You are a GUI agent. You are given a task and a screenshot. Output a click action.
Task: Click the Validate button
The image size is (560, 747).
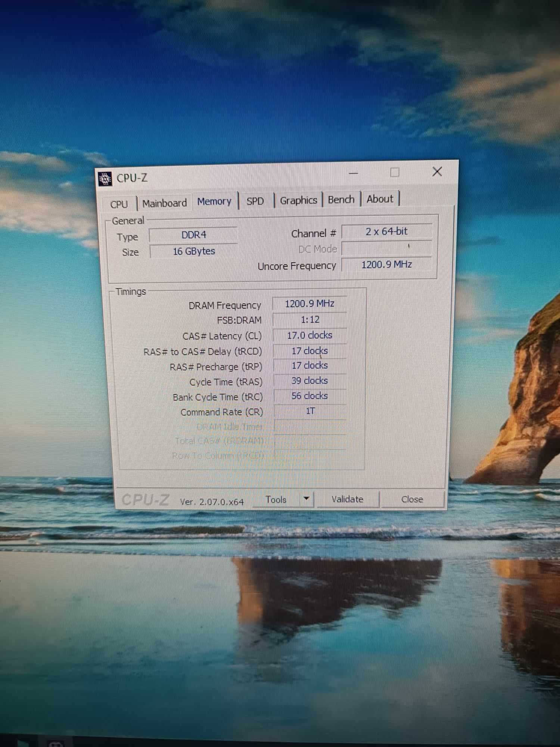347,499
